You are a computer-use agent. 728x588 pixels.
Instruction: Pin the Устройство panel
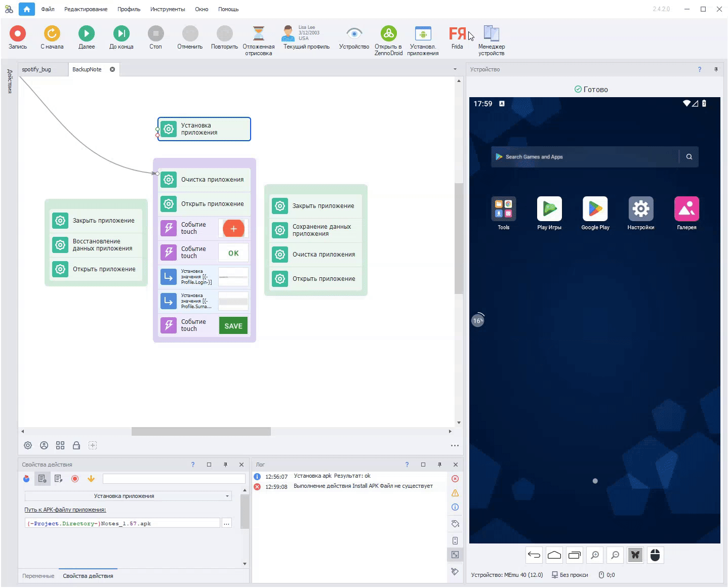click(x=716, y=69)
